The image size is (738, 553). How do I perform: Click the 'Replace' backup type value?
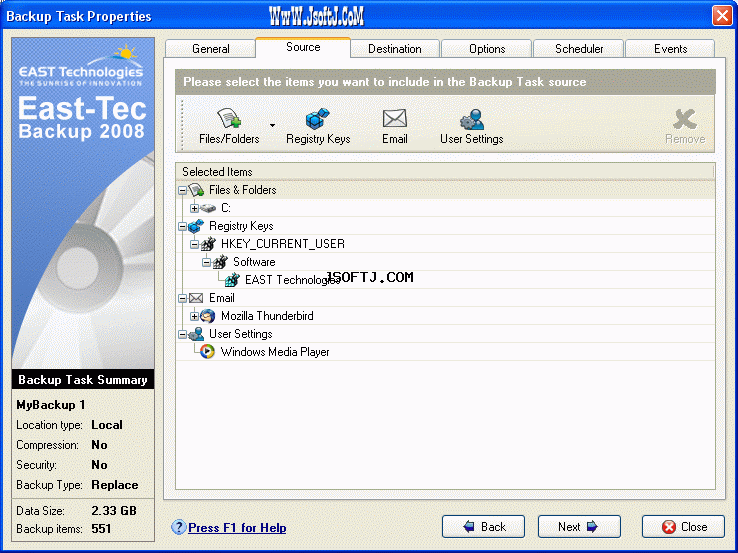click(115, 485)
